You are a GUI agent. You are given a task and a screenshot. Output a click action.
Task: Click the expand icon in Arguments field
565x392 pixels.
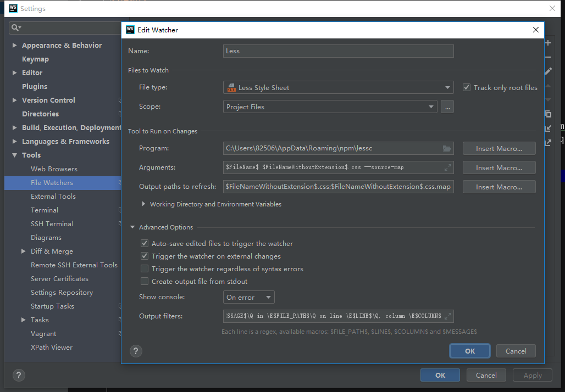click(448, 167)
